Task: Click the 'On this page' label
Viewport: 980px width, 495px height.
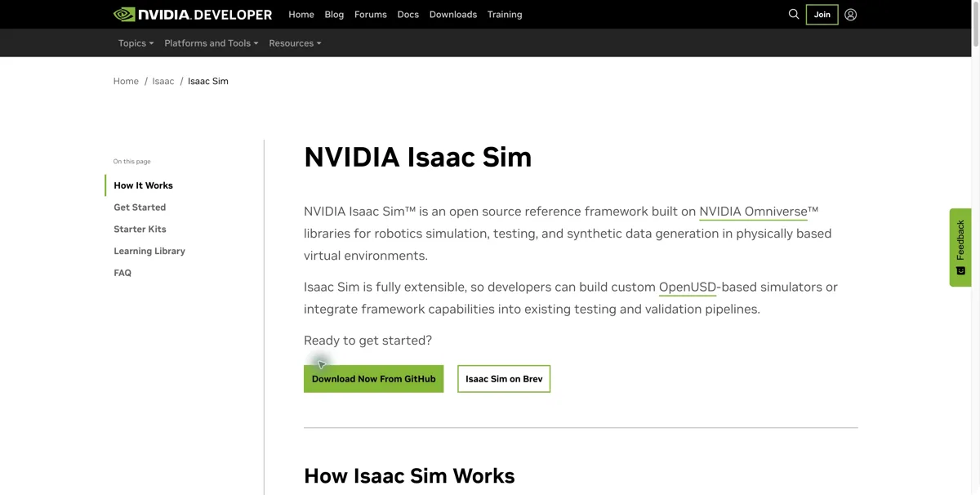Action: click(x=131, y=162)
